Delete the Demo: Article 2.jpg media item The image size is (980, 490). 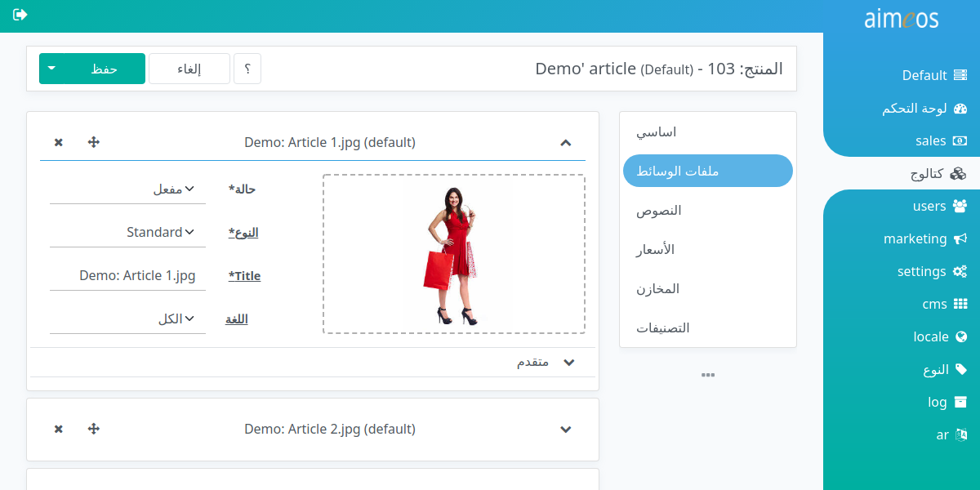point(59,429)
